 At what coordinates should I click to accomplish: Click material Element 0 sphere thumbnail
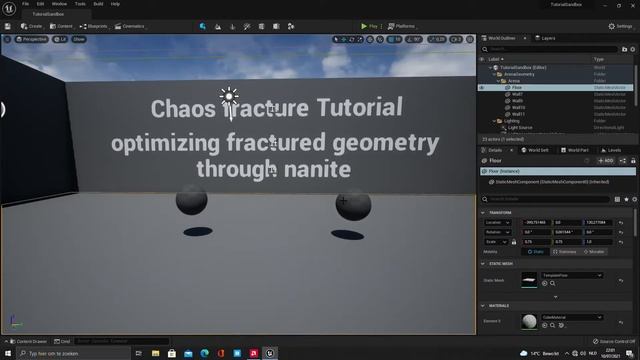529,321
